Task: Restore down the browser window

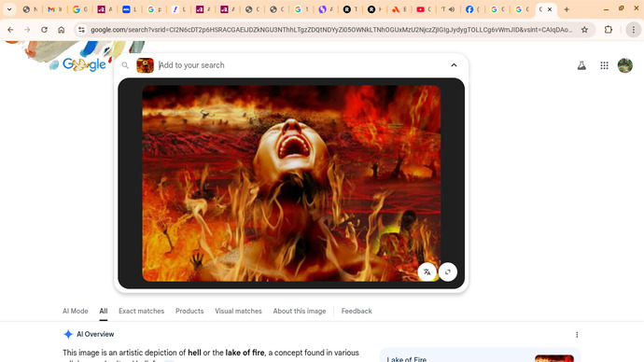Action: click(621, 8)
